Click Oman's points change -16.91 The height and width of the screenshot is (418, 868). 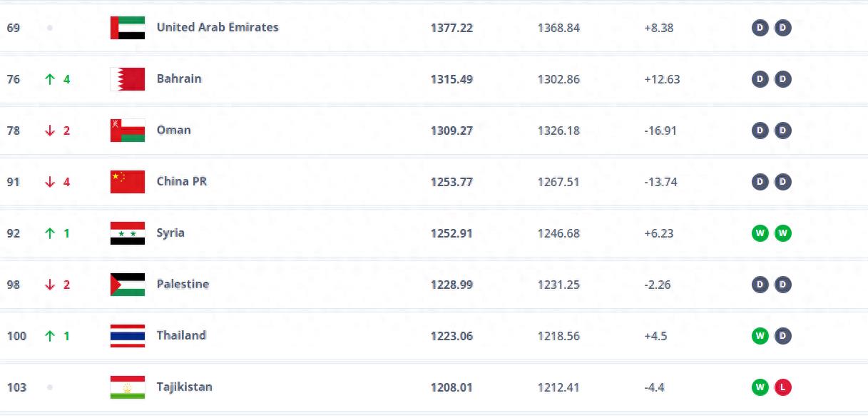[x=660, y=131]
